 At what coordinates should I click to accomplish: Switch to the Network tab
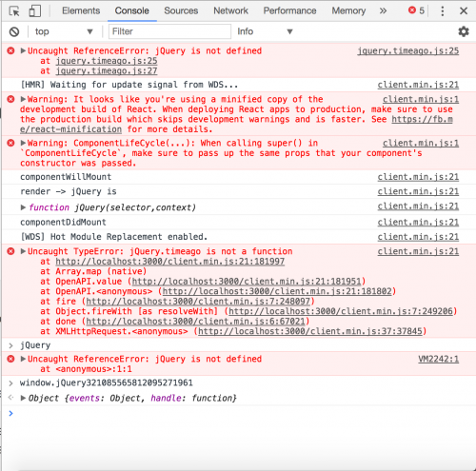230,11
